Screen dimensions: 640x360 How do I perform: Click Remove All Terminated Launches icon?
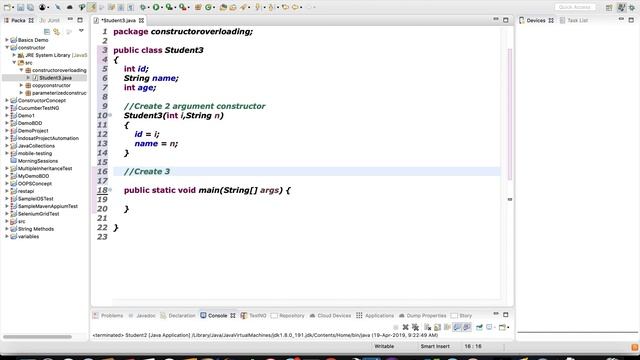pos(415,327)
